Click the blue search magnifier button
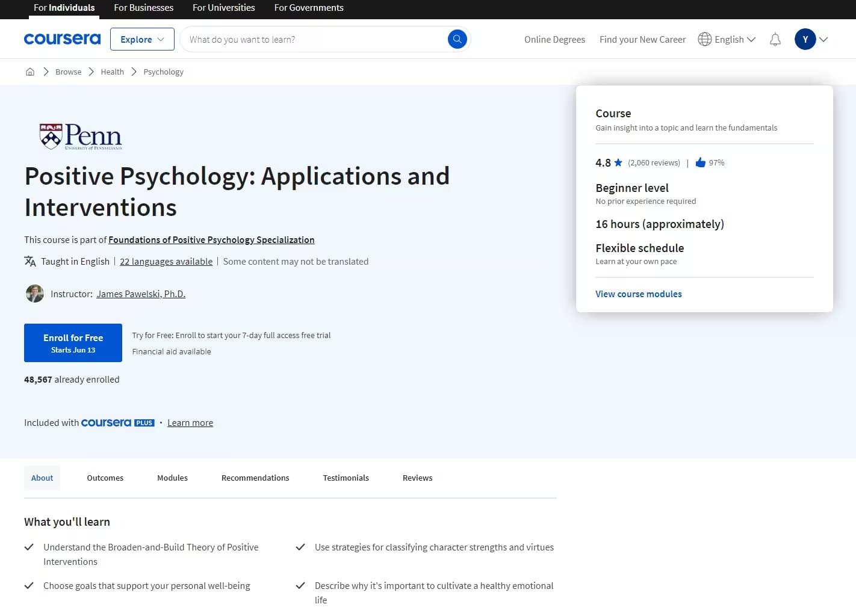 tap(457, 39)
